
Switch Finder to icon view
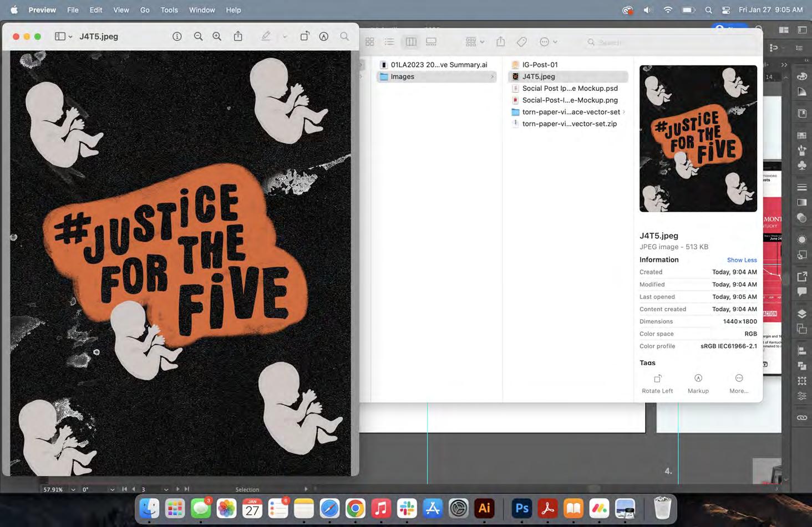(x=370, y=42)
